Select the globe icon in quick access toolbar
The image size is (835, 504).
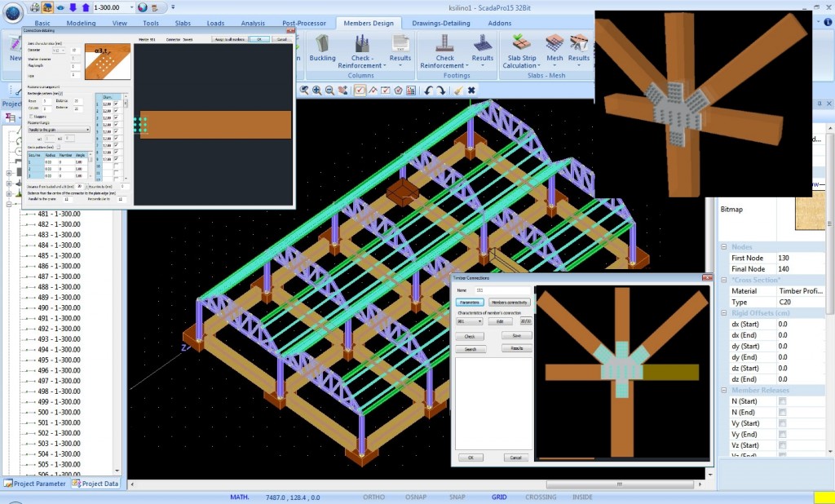(142, 8)
